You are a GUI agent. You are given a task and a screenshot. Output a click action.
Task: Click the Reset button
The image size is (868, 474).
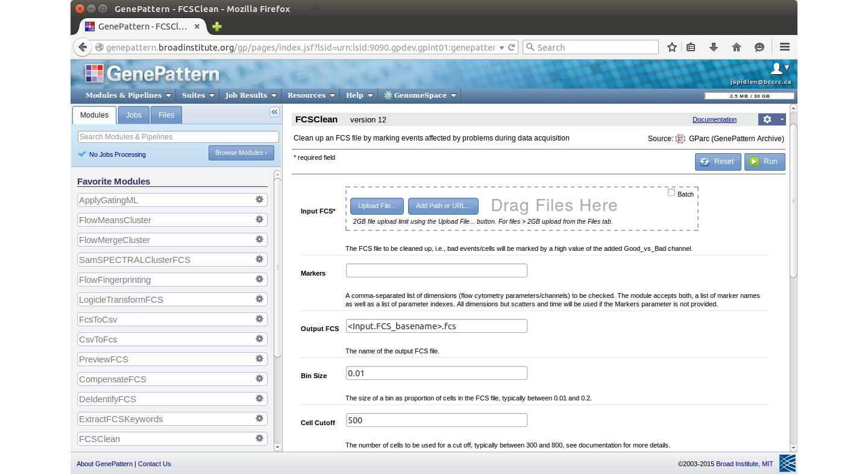[718, 162]
